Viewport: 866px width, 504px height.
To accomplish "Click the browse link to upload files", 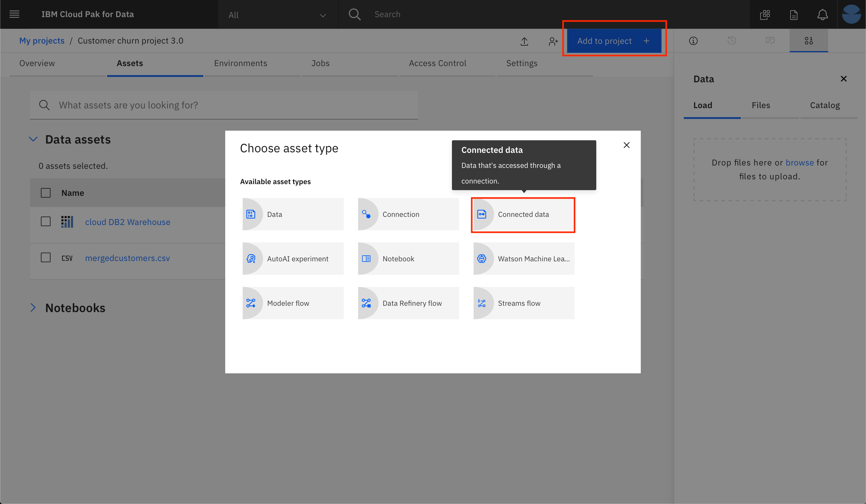I will click(x=799, y=162).
